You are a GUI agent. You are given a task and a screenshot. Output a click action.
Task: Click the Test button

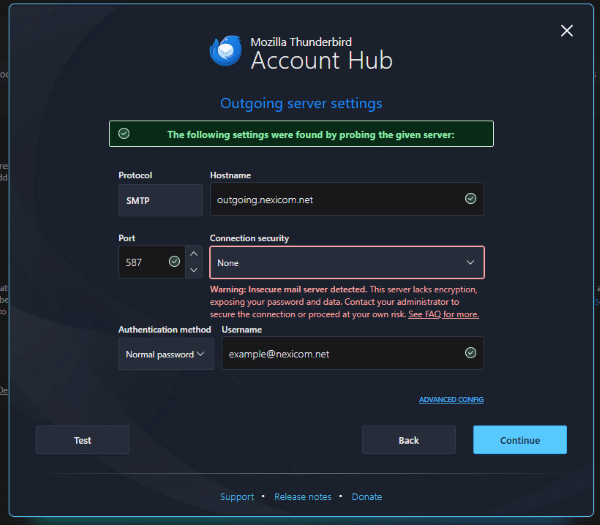tap(83, 440)
